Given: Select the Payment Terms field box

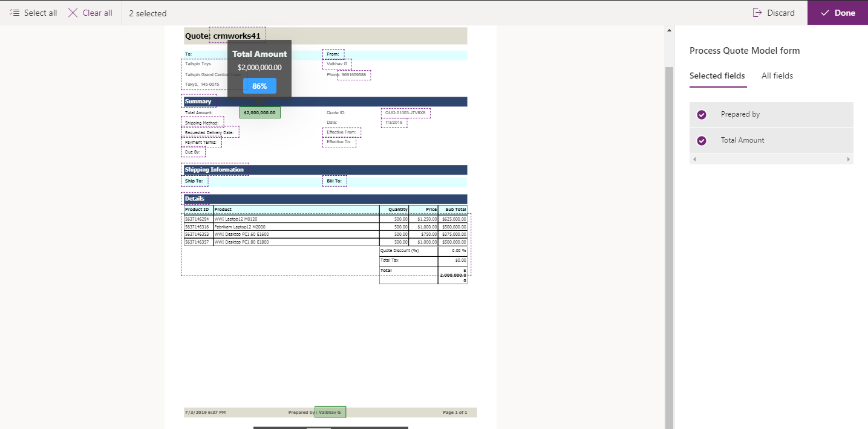Looking at the screenshot, I should point(201,142).
